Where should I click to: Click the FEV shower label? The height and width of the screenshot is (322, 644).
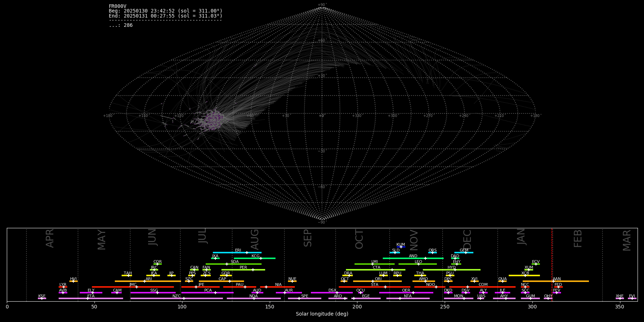[x=556, y=290]
